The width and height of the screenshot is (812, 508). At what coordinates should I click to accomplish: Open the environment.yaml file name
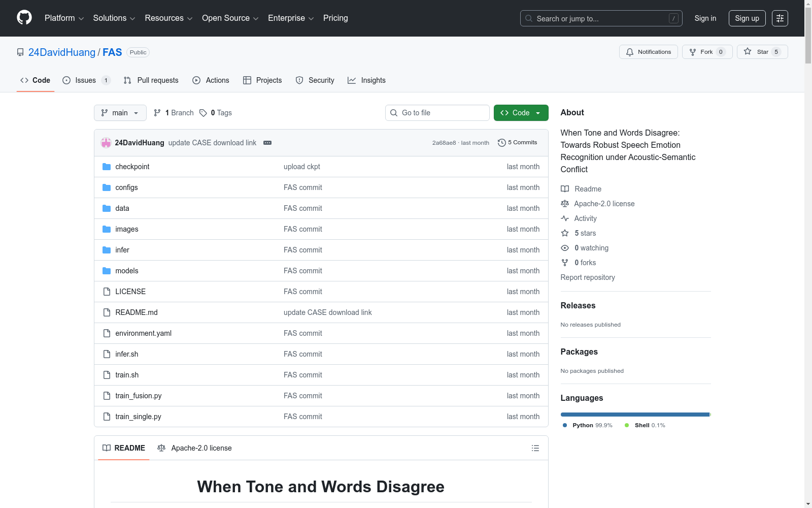pos(144,333)
